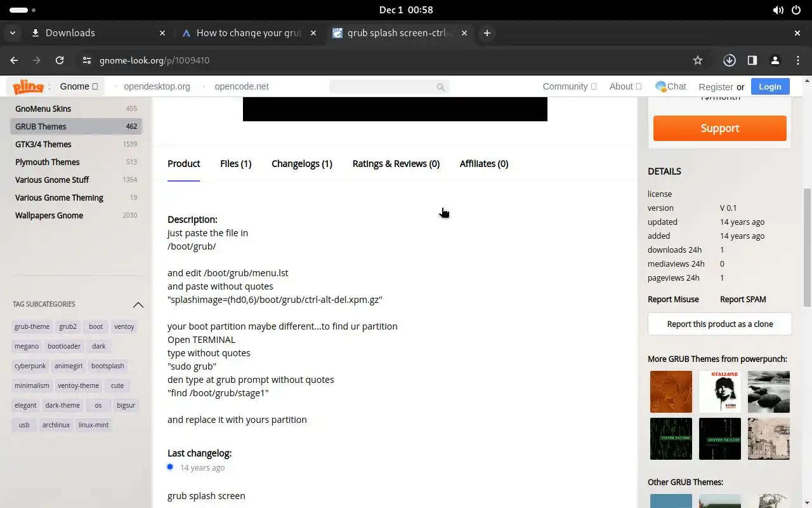
Task: Open the GRUB Themes category
Action: (x=76, y=126)
